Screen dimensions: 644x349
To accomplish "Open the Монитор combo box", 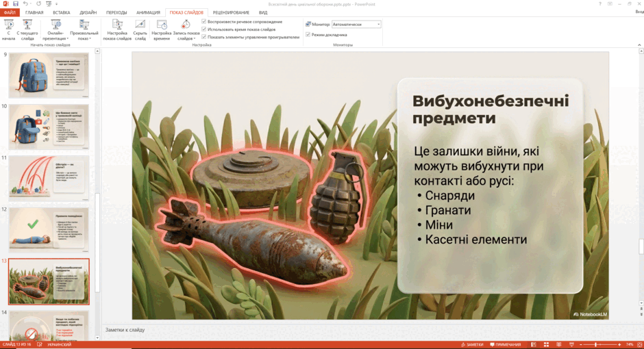I will click(x=356, y=24).
